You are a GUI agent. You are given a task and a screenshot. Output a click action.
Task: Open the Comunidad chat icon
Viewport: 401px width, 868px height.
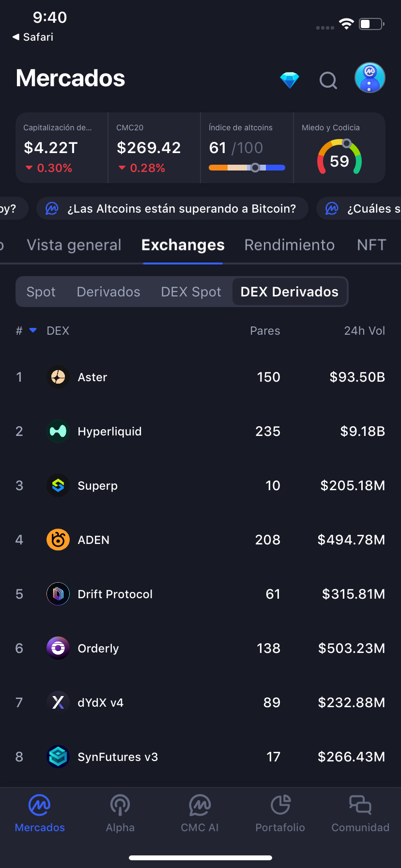[x=360, y=805]
